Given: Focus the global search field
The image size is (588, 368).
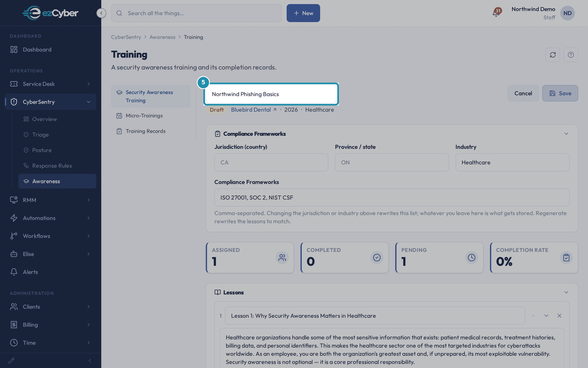Looking at the screenshot, I should point(196,13).
